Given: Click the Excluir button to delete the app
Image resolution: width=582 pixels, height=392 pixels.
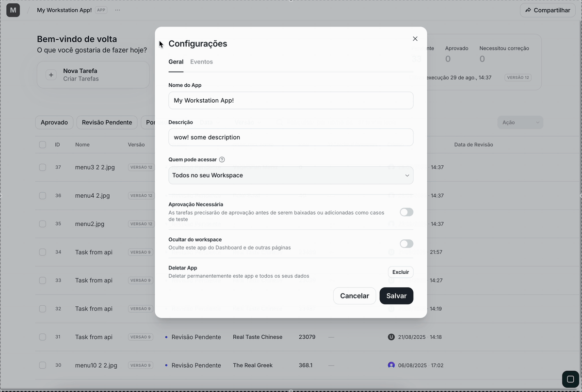Looking at the screenshot, I should 401,272.
